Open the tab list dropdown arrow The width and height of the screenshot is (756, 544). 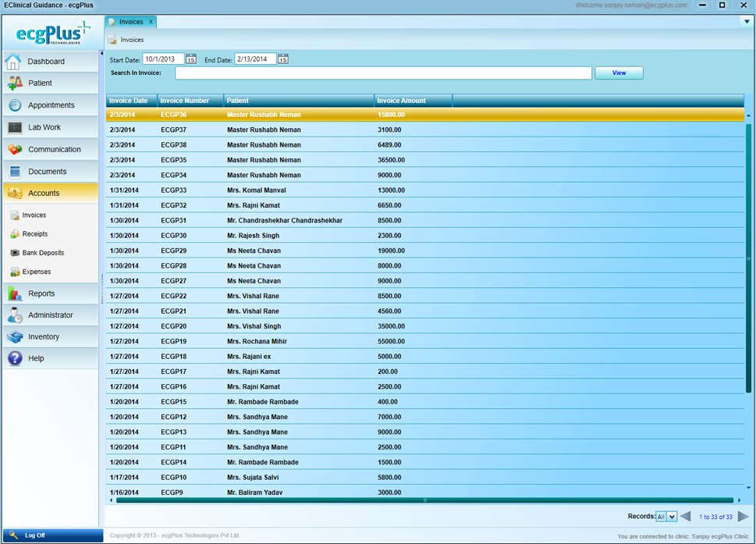click(x=747, y=22)
